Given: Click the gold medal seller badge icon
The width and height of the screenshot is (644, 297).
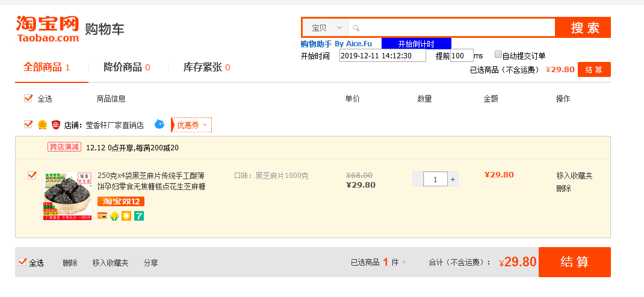Looking at the screenshot, I should tap(42, 124).
